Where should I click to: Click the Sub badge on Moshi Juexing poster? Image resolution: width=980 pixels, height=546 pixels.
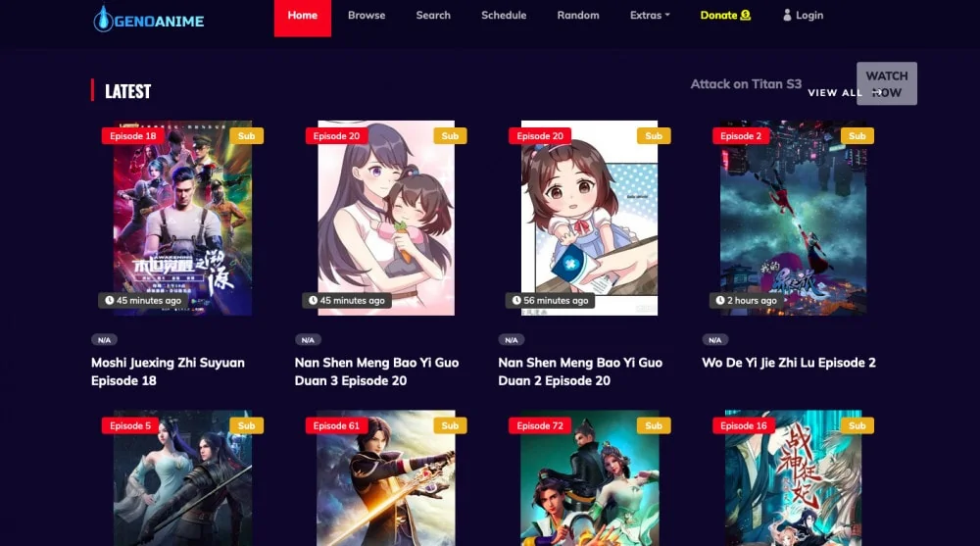point(246,135)
